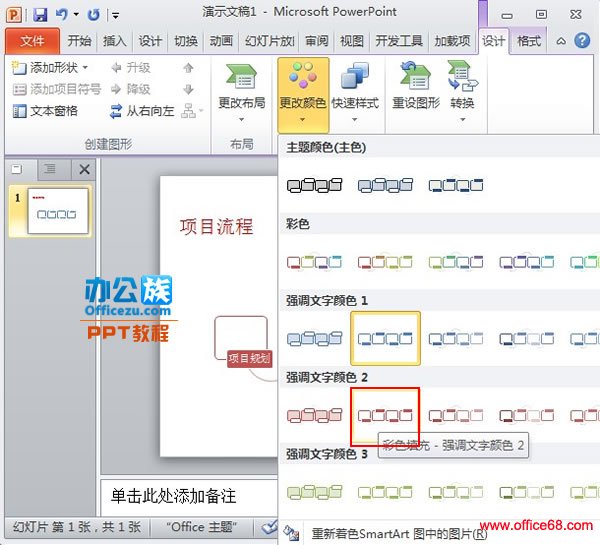Toggle 从右向左 direction
The width and height of the screenshot is (600, 545).
[x=142, y=111]
